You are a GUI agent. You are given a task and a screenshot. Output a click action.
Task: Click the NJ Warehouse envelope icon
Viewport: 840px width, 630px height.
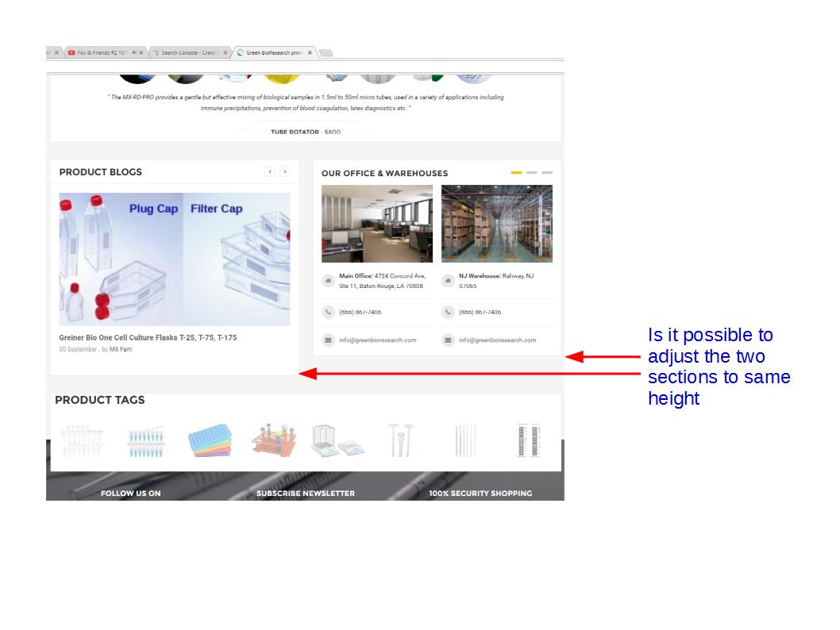point(448,340)
